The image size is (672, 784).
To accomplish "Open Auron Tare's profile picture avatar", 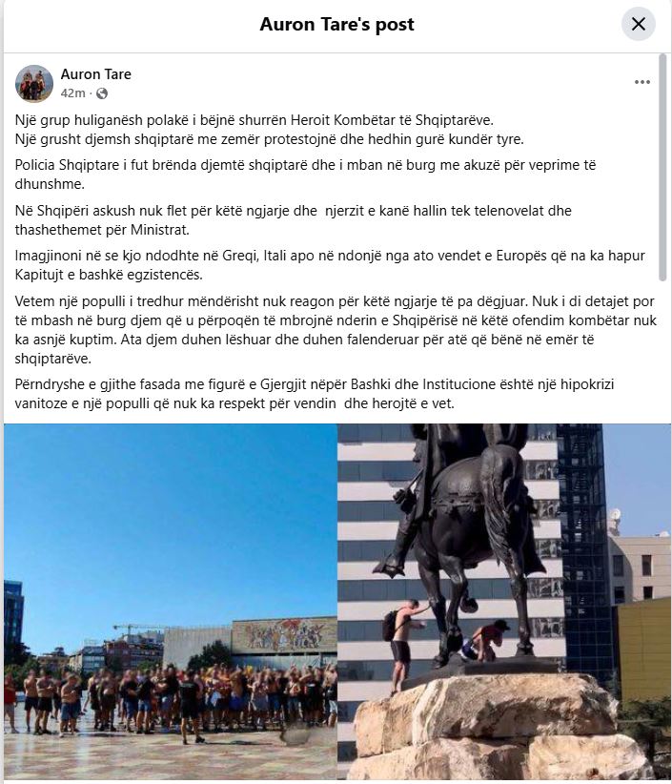I will (34, 83).
